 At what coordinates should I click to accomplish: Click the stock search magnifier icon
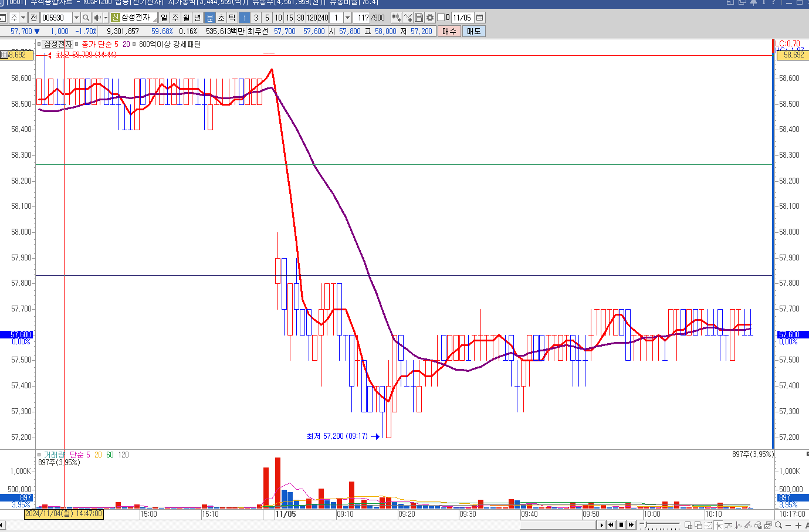[x=86, y=18]
